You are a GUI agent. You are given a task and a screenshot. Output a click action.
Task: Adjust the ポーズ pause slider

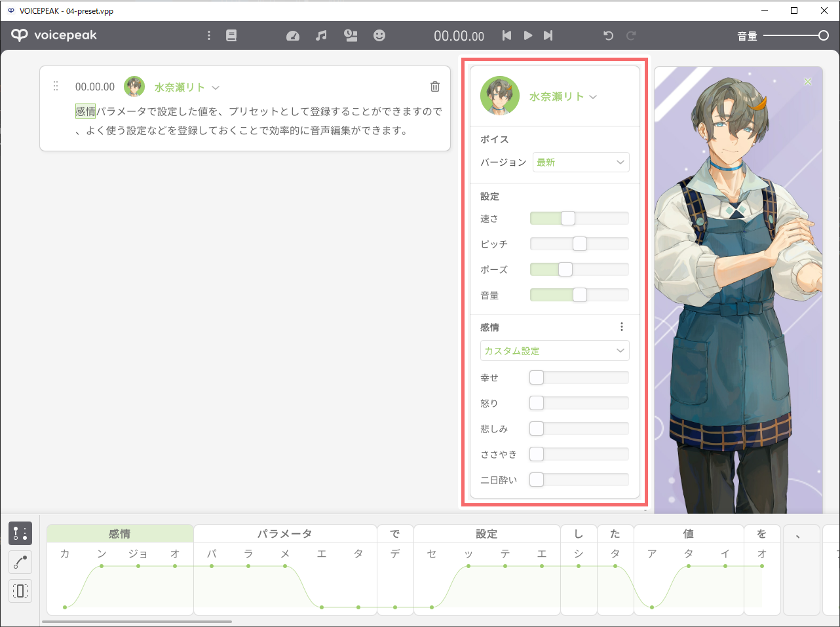tap(579, 269)
